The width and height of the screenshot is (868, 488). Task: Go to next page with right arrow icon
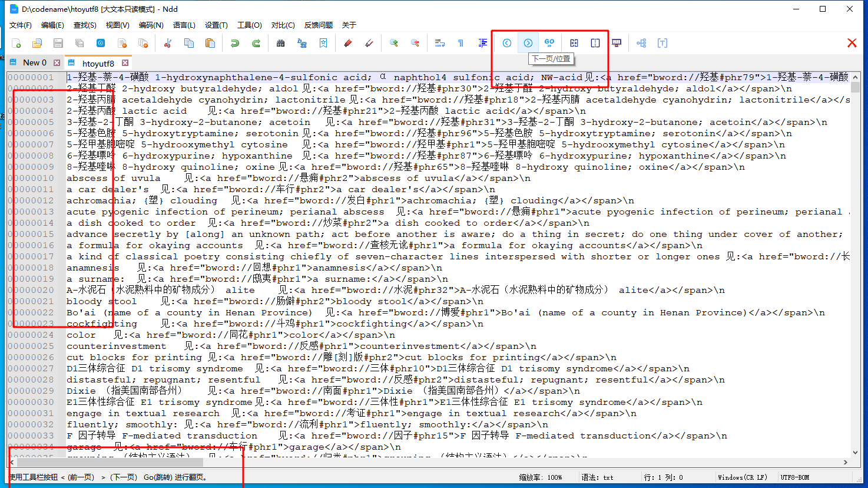(x=528, y=42)
